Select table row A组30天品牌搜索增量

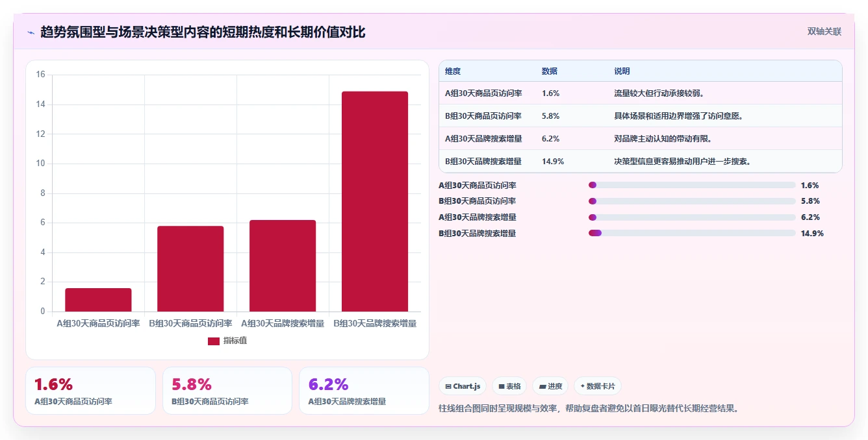[641, 139]
